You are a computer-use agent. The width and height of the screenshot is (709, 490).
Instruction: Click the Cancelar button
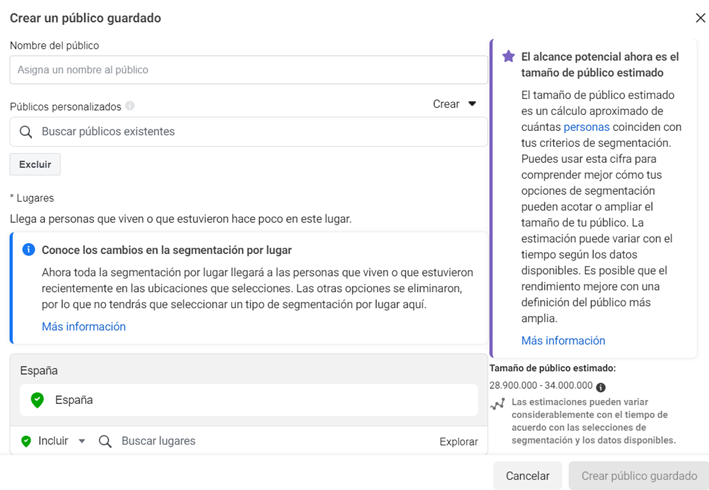[527, 476]
